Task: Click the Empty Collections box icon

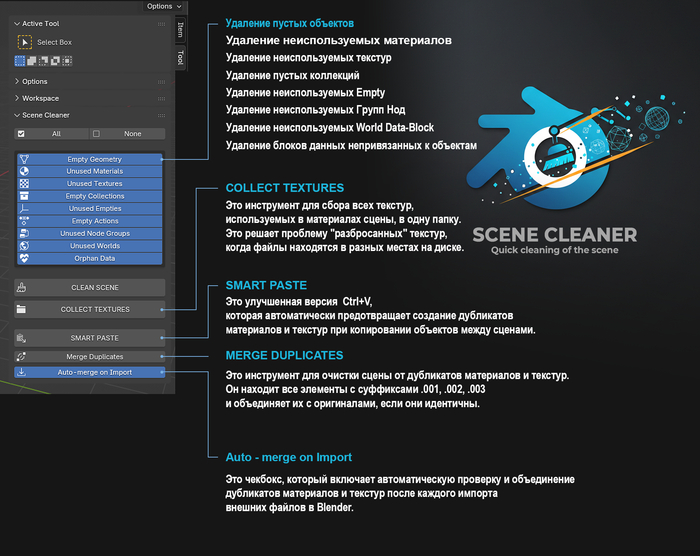Action: tap(24, 196)
